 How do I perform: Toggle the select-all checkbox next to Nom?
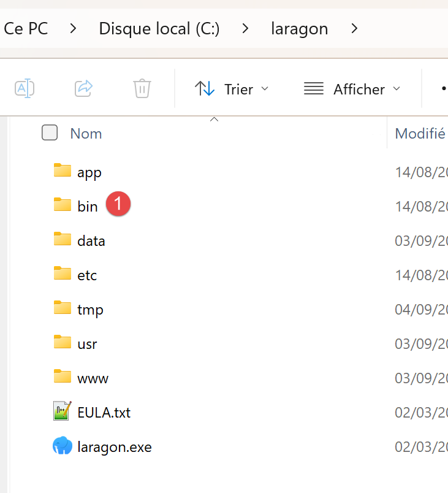click(50, 132)
